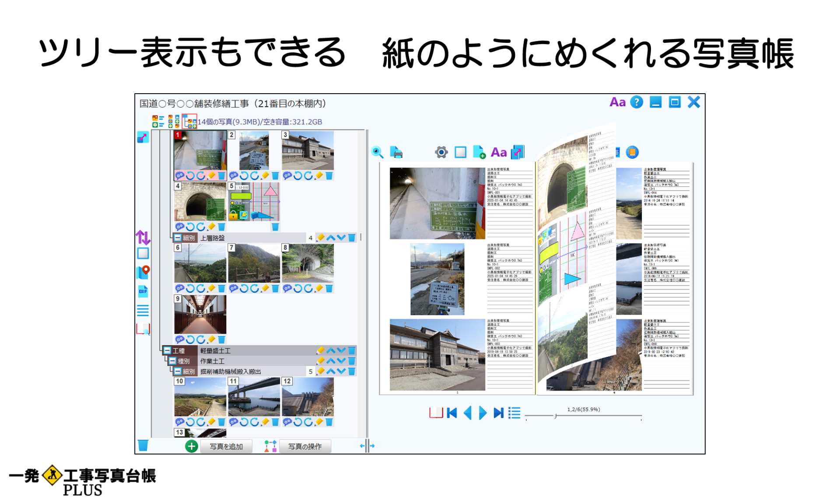
Task: Open the photo book settings gear
Action: tap(441, 152)
